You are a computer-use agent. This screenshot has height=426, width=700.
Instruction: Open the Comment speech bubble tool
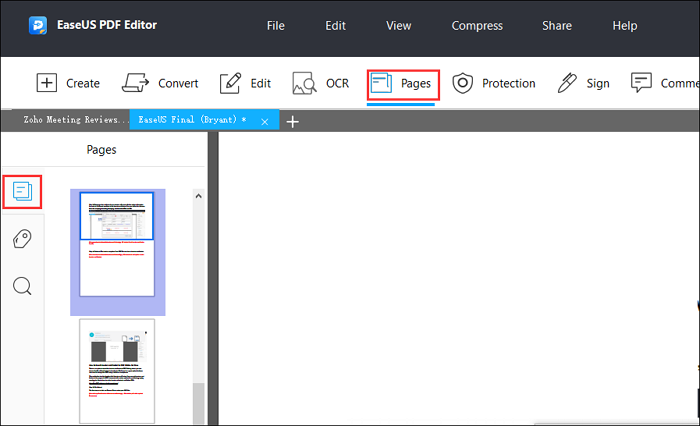[641, 83]
